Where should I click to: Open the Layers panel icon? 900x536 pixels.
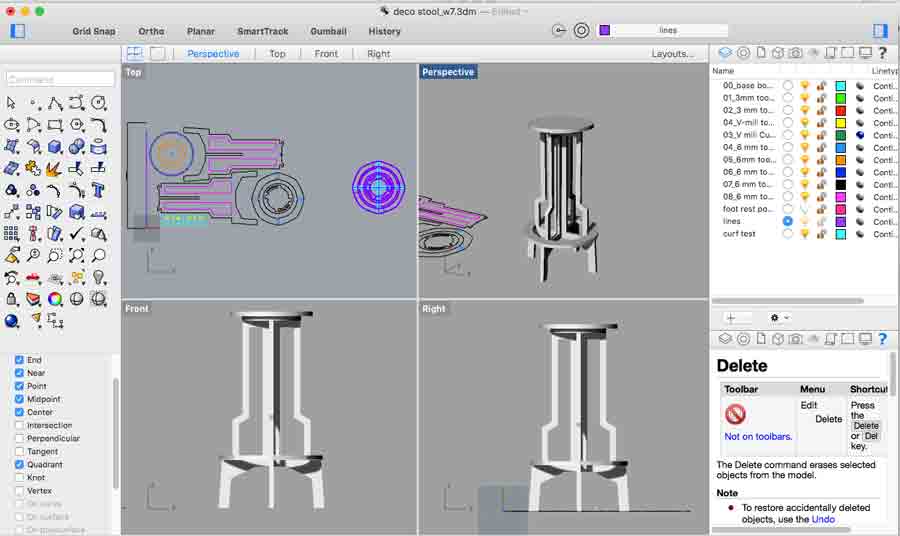click(x=725, y=53)
